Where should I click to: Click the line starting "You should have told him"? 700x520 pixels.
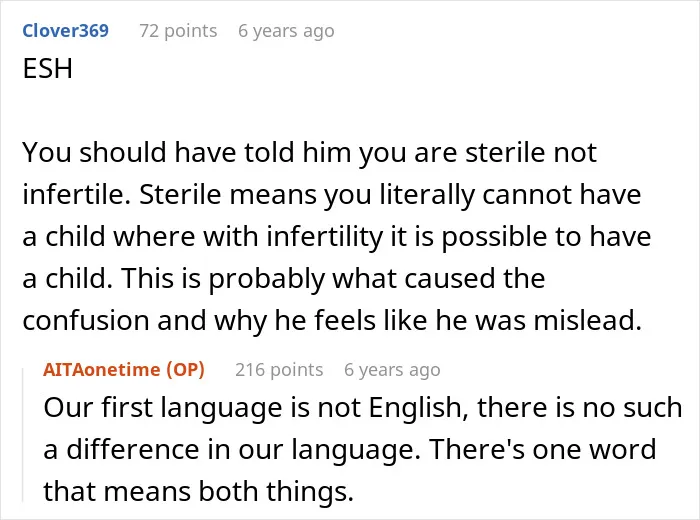point(309,153)
